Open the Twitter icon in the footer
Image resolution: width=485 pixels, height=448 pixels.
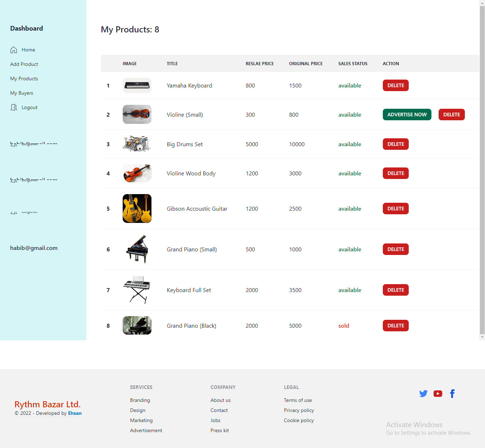tap(423, 393)
